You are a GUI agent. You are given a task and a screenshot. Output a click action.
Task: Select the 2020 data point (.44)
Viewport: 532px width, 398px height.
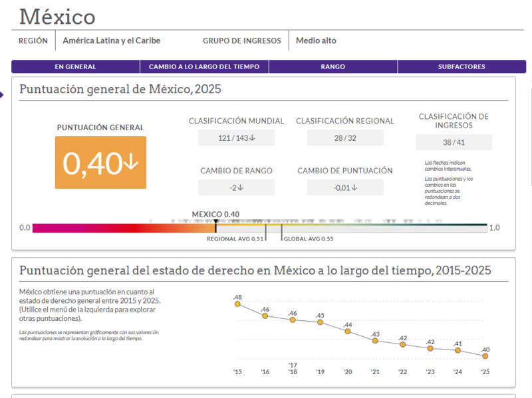[347, 331]
